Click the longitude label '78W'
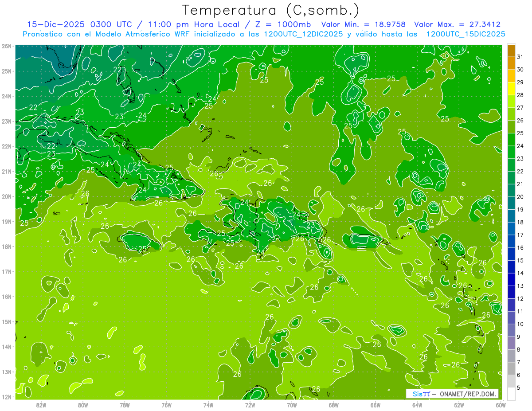The width and height of the screenshot is (532, 411). point(125,405)
